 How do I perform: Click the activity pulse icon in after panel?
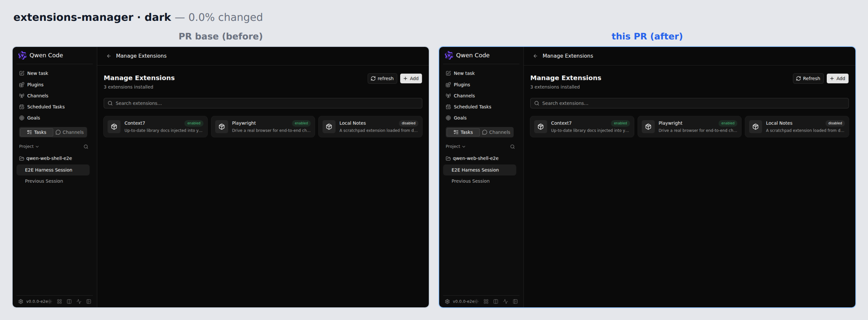(505, 301)
